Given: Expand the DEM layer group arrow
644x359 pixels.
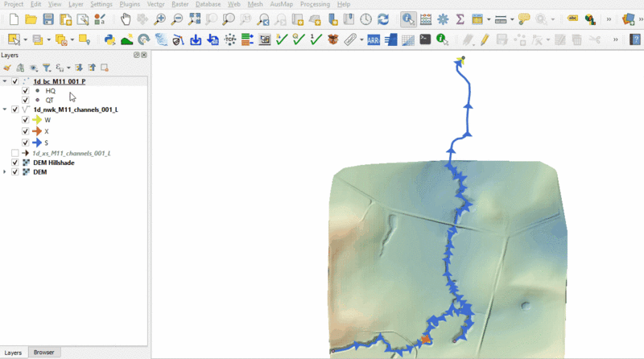Looking at the screenshot, I should tap(6, 171).
